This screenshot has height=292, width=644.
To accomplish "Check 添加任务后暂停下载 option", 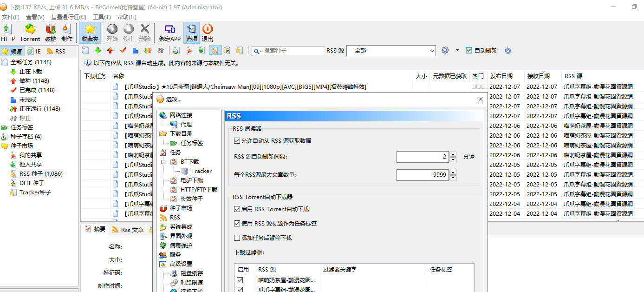I will [x=237, y=238].
